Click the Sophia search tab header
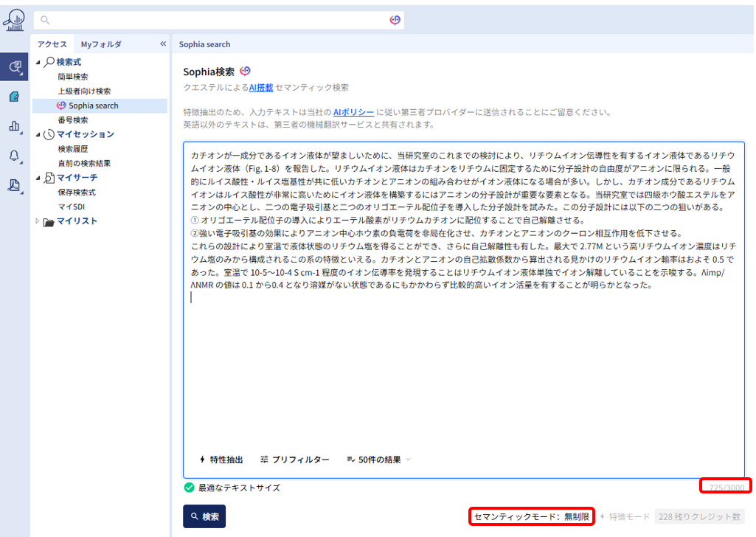Image resolution: width=756 pixels, height=537 pixels. click(204, 44)
